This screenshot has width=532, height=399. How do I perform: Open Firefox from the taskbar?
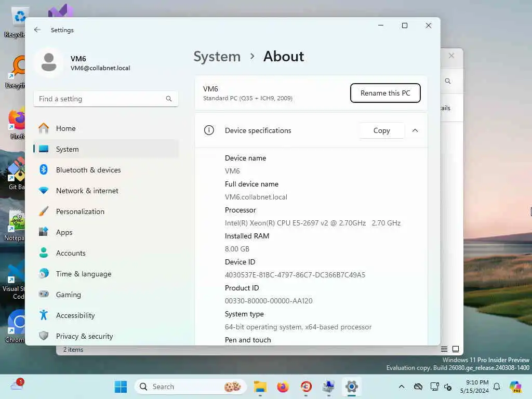click(x=283, y=387)
